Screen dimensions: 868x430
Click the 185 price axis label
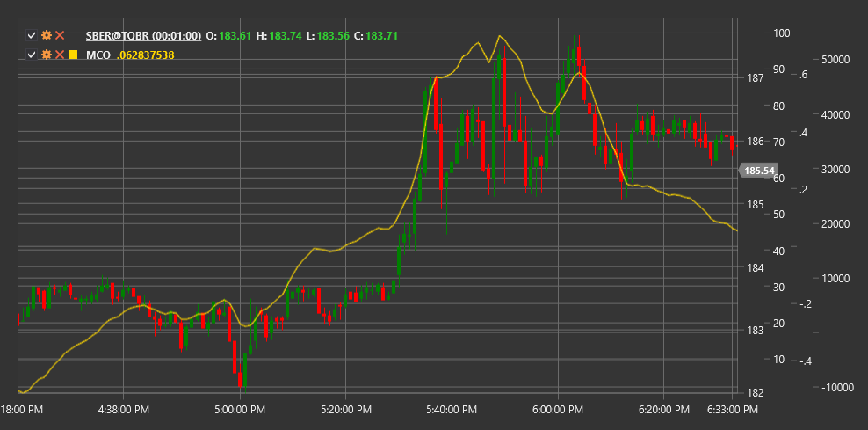[x=754, y=204]
